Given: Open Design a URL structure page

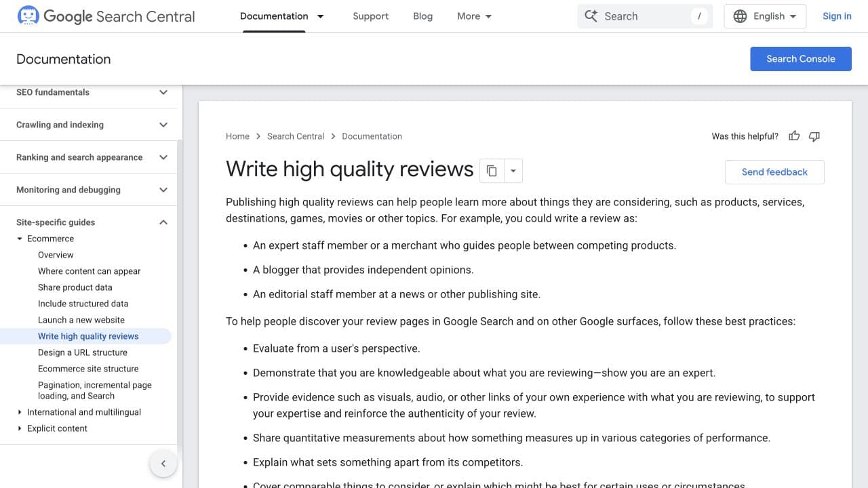Looking at the screenshot, I should point(83,352).
